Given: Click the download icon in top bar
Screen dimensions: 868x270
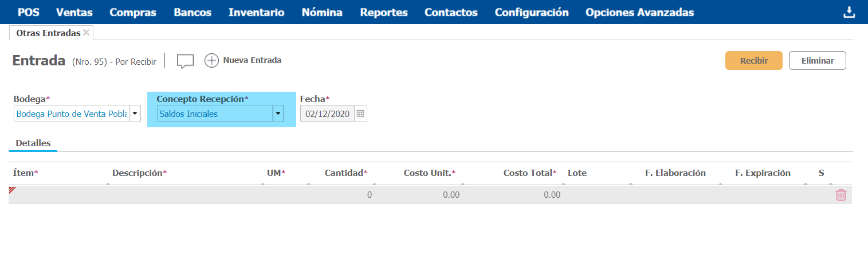Looking at the screenshot, I should click(849, 13).
